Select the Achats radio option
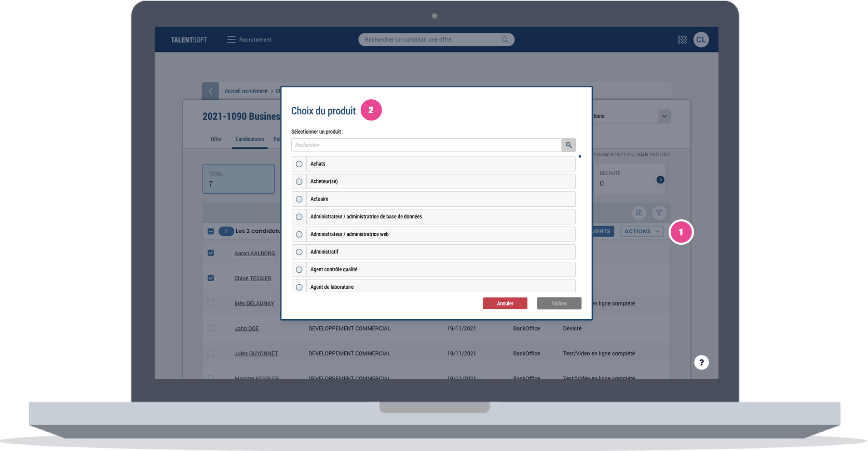Viewport: 868px width, 451px height. click(x=299, y=164)
